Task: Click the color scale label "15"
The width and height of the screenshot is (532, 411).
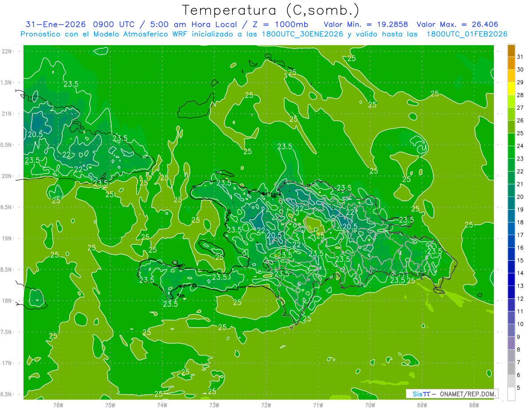Action: tap(520, 260)
